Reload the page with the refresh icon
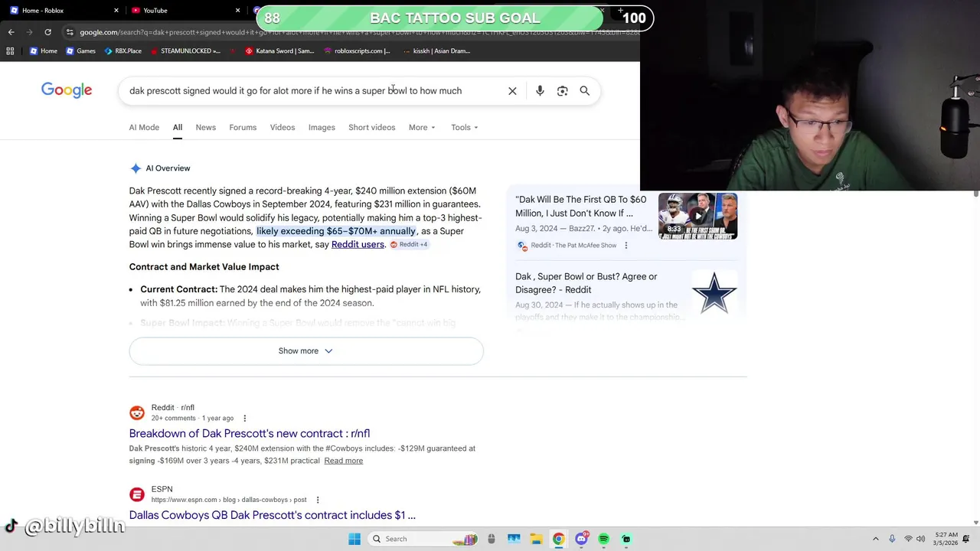This screenshot has width=980, height=551. click(47, 32)
